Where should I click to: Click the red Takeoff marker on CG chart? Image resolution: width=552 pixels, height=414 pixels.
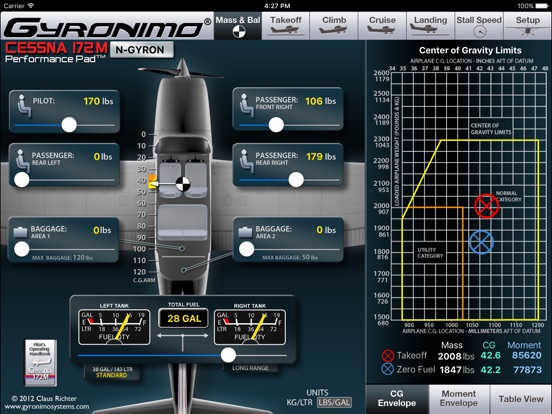tap(487, 206)
